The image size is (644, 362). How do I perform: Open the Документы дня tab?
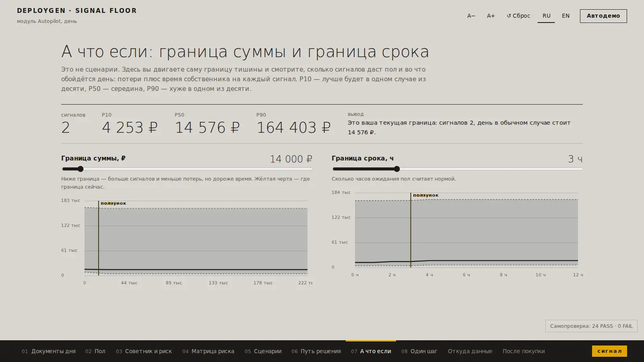pos(49,351)
